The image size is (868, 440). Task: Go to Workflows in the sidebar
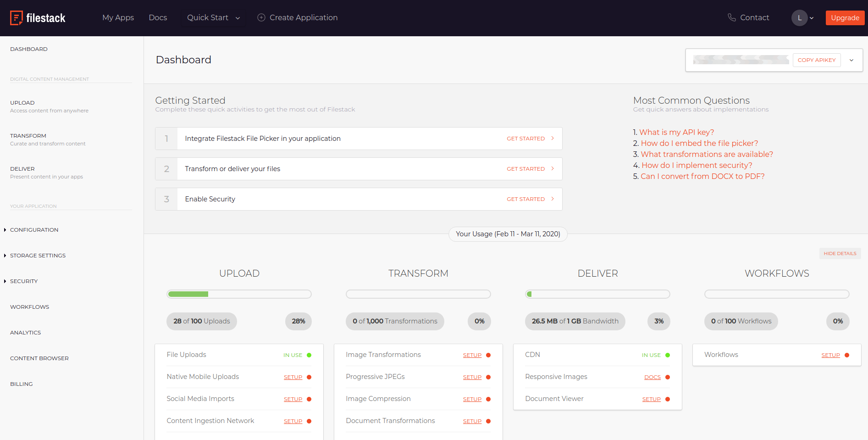29,307
